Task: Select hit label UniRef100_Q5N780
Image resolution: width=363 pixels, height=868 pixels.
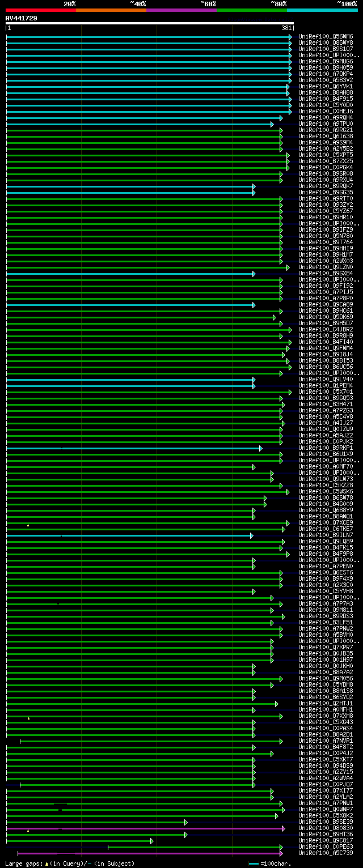Action: click(x=326, y=236)
